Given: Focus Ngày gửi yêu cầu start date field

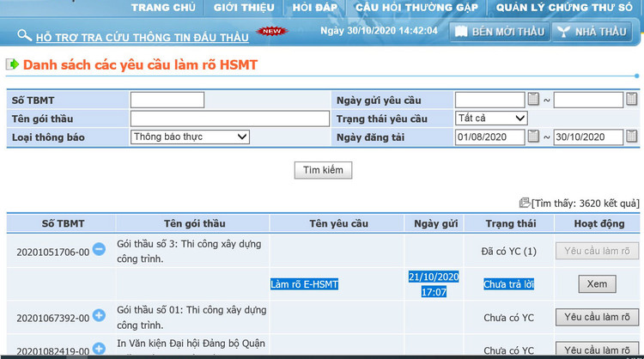Looking at the screenshot, I should pyautogui.click(x=490, y=100).
